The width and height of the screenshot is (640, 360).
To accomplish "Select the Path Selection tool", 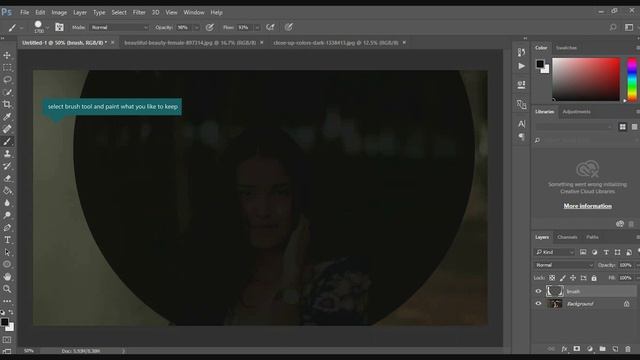I will click(7, 252).
